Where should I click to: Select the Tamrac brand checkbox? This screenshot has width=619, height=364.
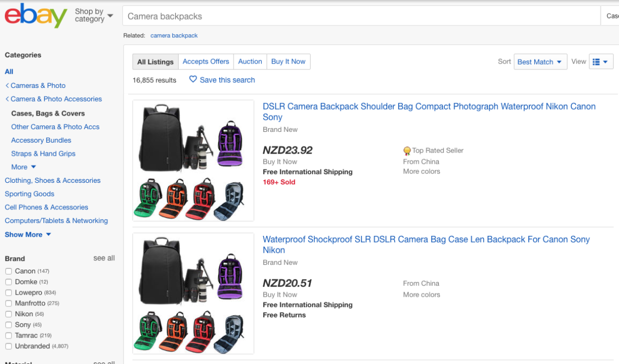pyautogui.click(x=8, y=336)
